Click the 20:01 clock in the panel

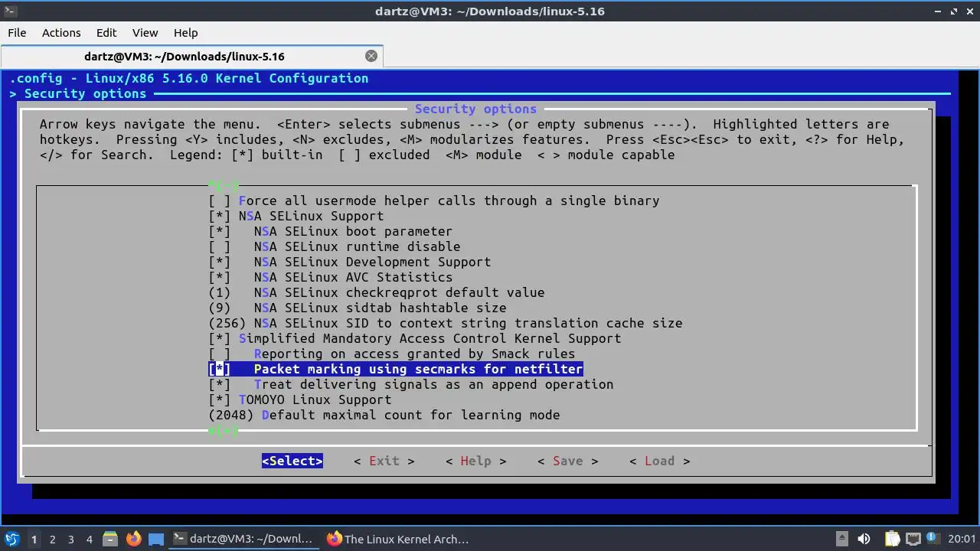tap(963, 539)
